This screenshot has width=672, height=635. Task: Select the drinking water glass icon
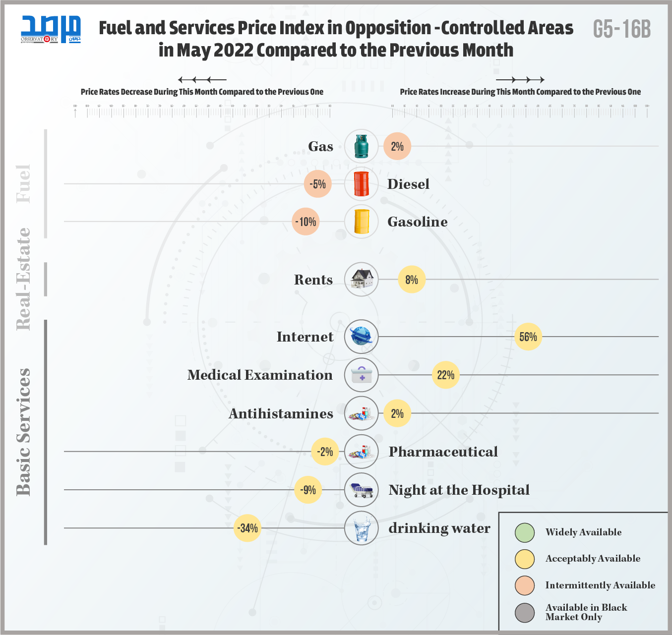coord(362,528)
